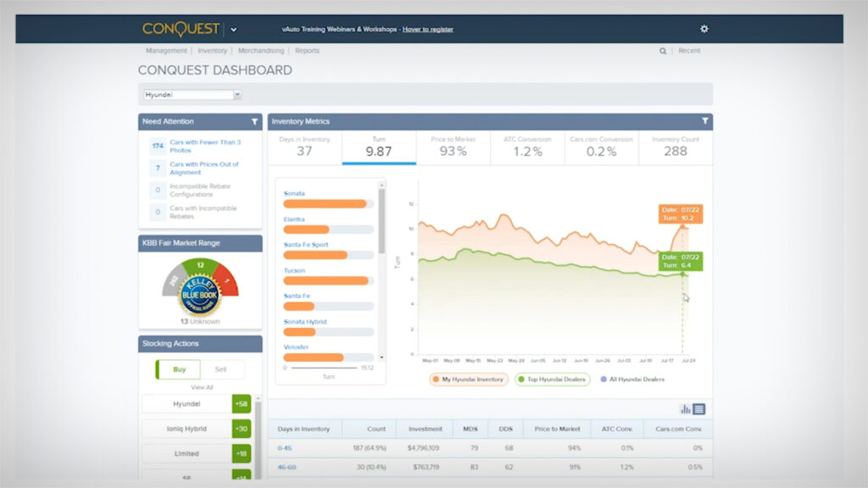Toggle All Hyundai Dealers legend series

tap(632, 380)
